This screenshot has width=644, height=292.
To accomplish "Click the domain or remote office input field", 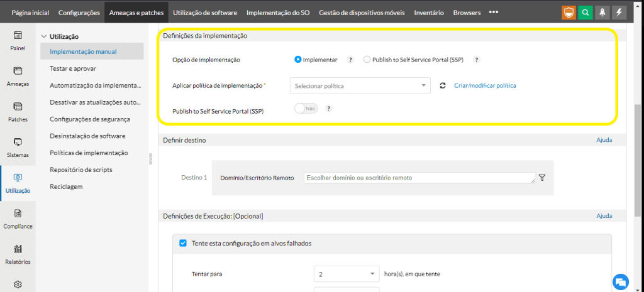I will [x=419, y=178].
